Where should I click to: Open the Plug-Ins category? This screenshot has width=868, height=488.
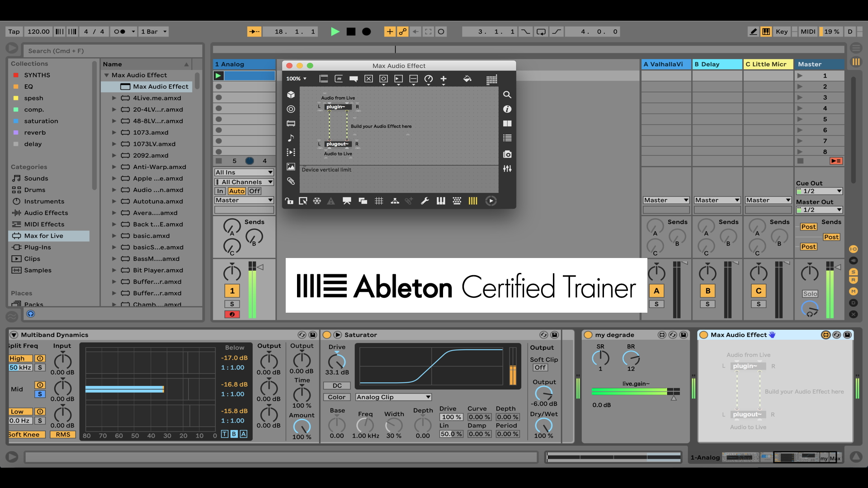point(38,247)
